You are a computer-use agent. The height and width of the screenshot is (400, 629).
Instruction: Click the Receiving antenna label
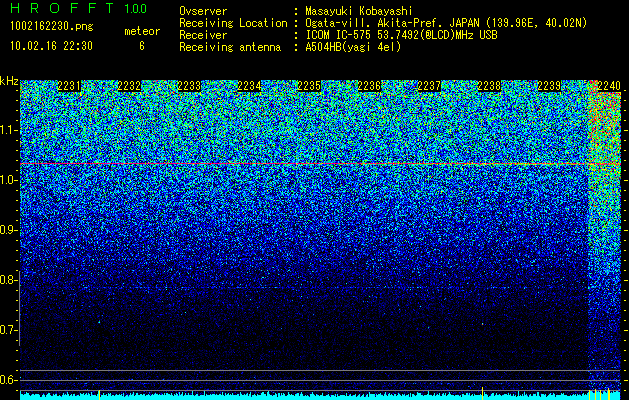click(x=230, y=47)
